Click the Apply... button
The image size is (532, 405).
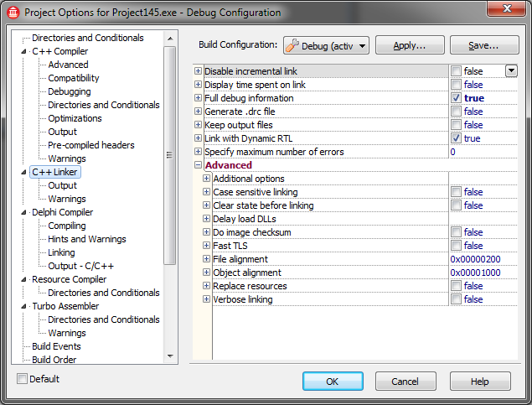pyautogui.click(x=410, y=45)
